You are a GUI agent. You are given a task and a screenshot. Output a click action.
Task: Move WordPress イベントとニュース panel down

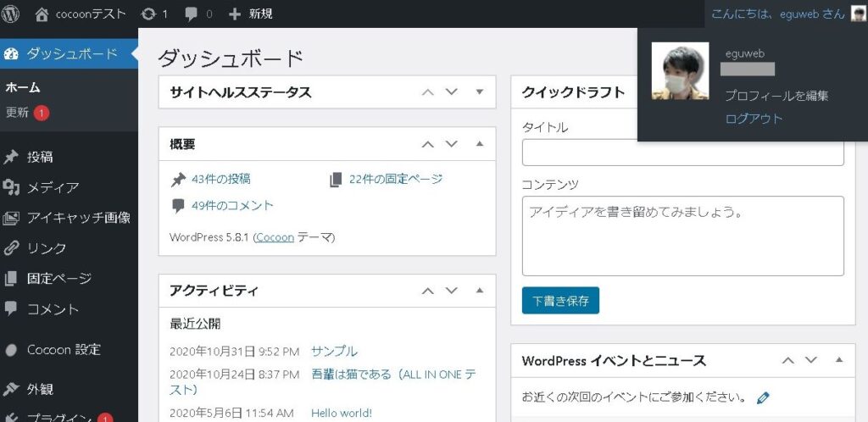tap(811, 360)
